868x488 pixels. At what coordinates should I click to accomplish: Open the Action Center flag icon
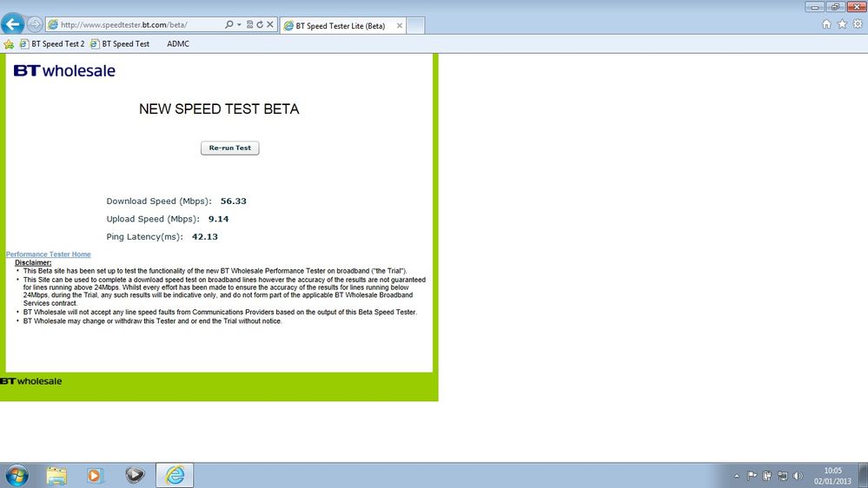point(752,475)
